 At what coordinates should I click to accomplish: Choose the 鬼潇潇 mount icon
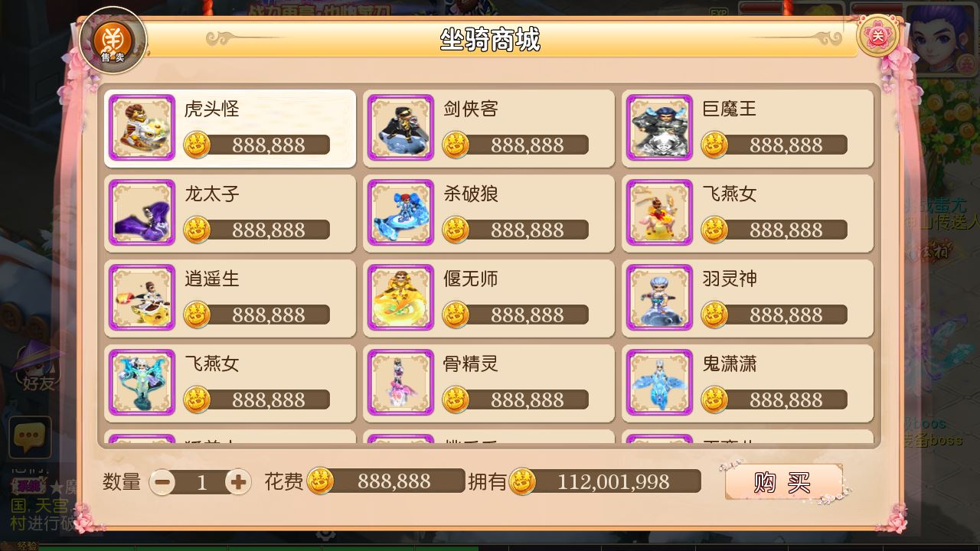(660, 383)
